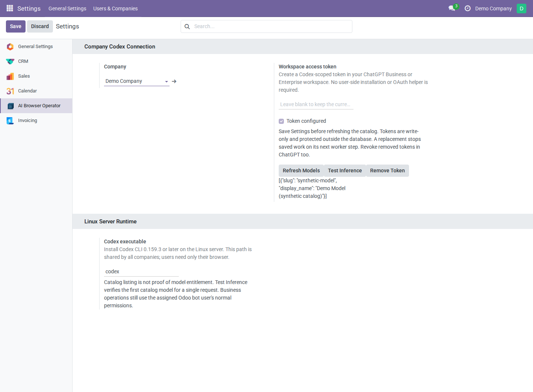The image size is (533, 392).
Task: Select the Sales sidebar icon
Action: tap(10, 76)
